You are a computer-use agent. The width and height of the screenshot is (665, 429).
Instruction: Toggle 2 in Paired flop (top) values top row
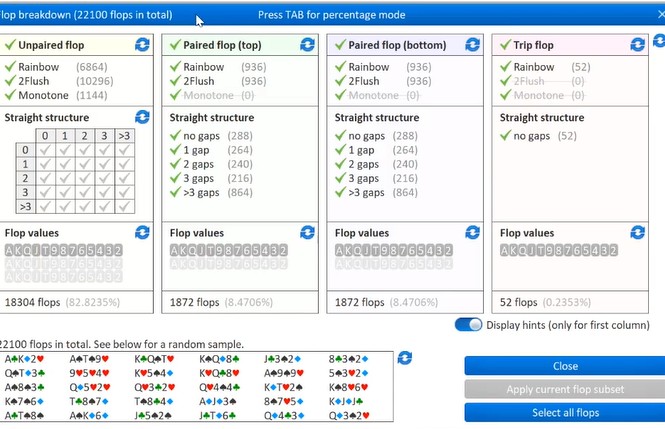click(283, 250)
